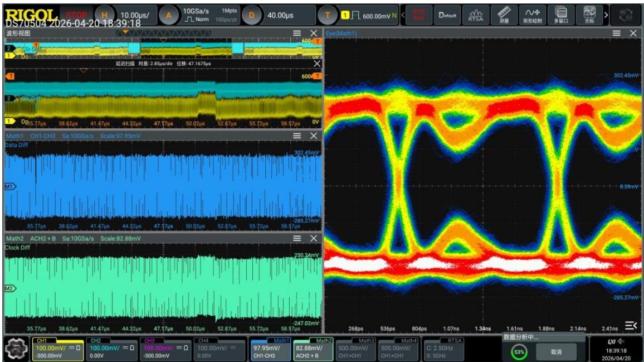This screenshot has width=644, height=362.
Task: Open the 测量 measurement tool
Action: [504, 15]
